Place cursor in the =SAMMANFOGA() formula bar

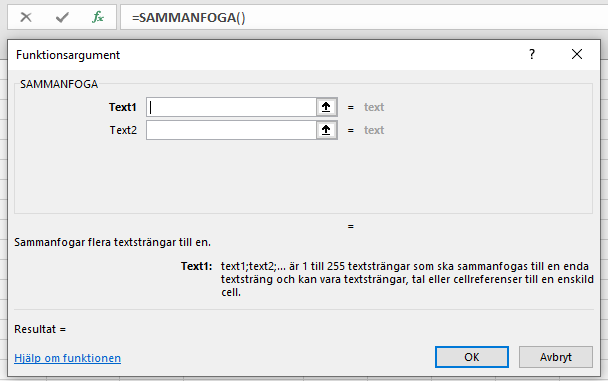[x=364, y=17]
